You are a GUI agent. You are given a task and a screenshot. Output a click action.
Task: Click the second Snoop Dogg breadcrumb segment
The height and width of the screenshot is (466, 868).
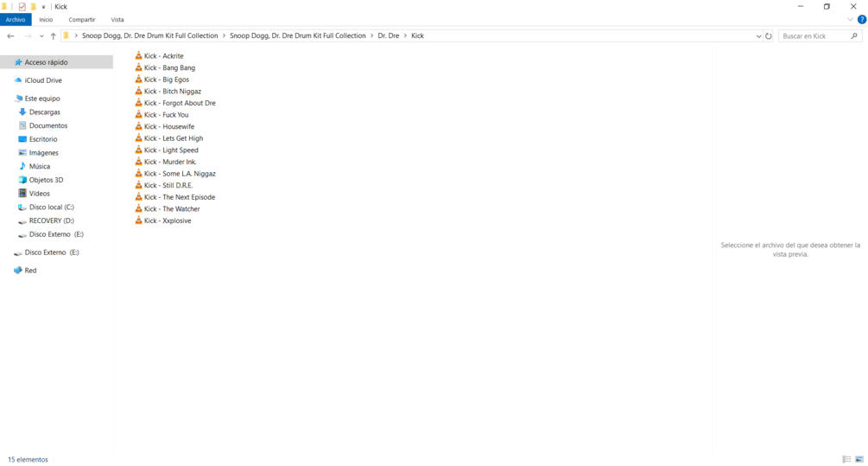point(298,35)
